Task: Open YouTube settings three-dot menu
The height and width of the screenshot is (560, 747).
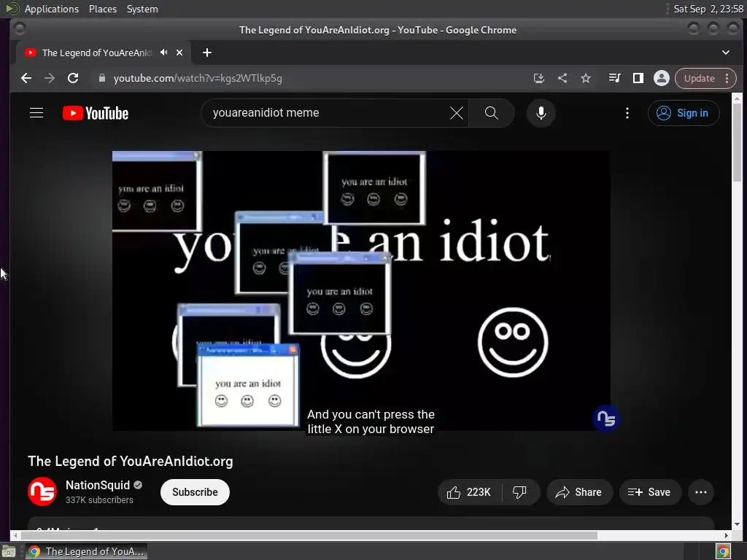Action: [627, 113]
